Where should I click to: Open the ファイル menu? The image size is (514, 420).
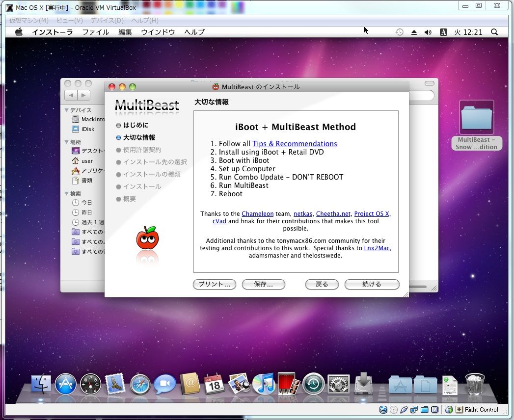coord(95,32)
